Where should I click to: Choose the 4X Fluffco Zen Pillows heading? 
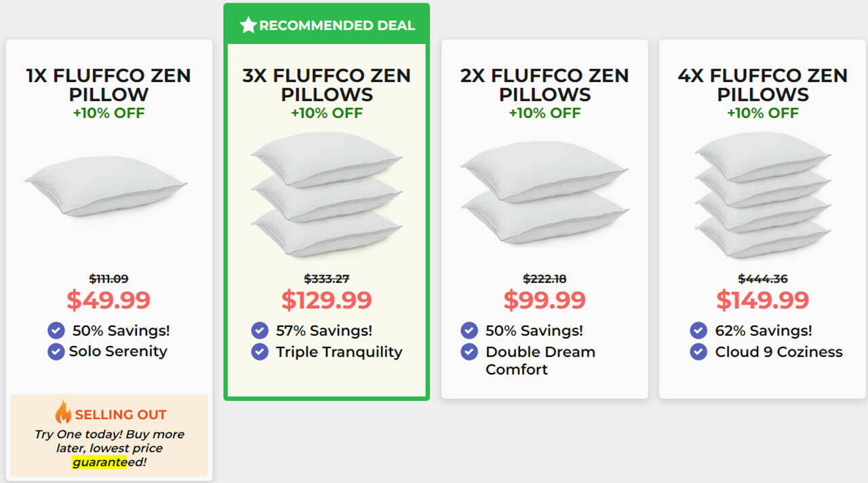click(x=763, y=85)
